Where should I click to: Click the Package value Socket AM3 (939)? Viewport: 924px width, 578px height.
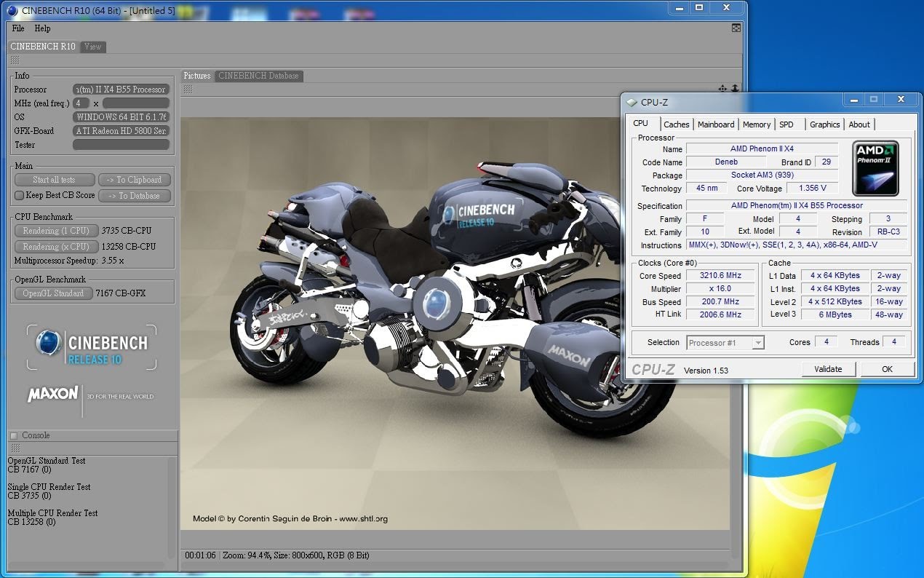click(762, 175)
